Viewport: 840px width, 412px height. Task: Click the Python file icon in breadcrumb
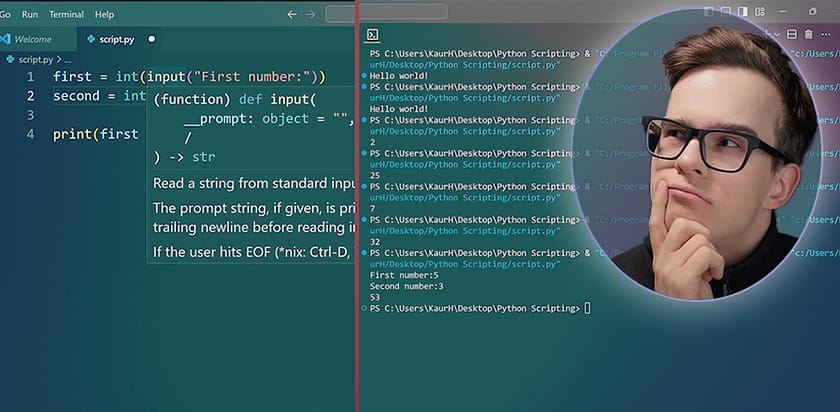point(10,59)
